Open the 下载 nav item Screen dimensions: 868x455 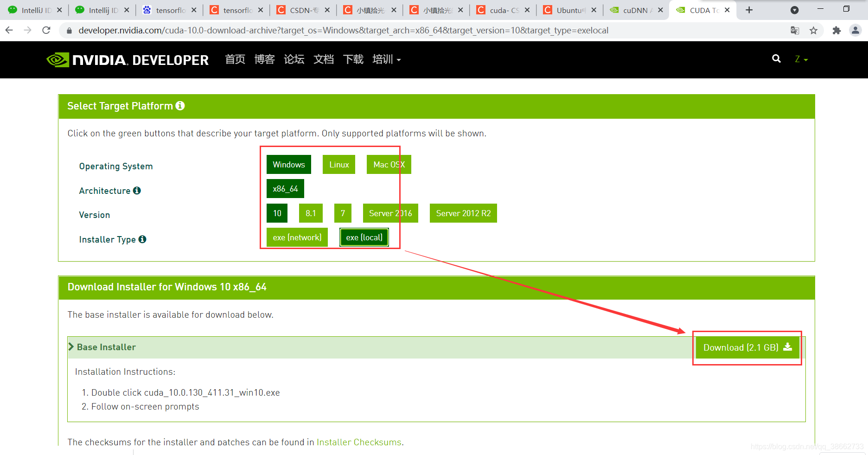pos(353,59)
